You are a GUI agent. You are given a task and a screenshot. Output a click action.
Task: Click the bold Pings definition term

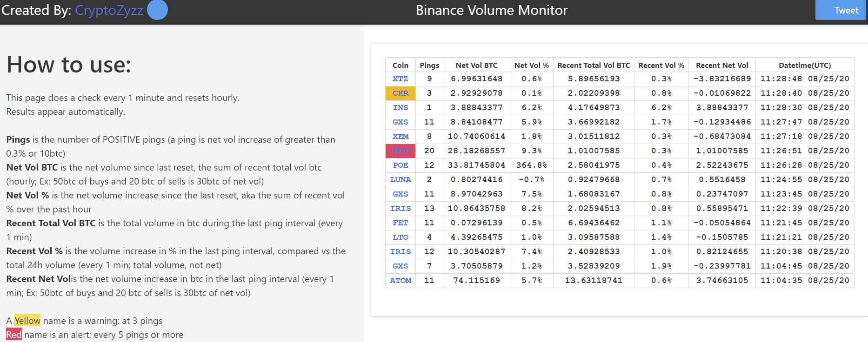coord(18,139)
